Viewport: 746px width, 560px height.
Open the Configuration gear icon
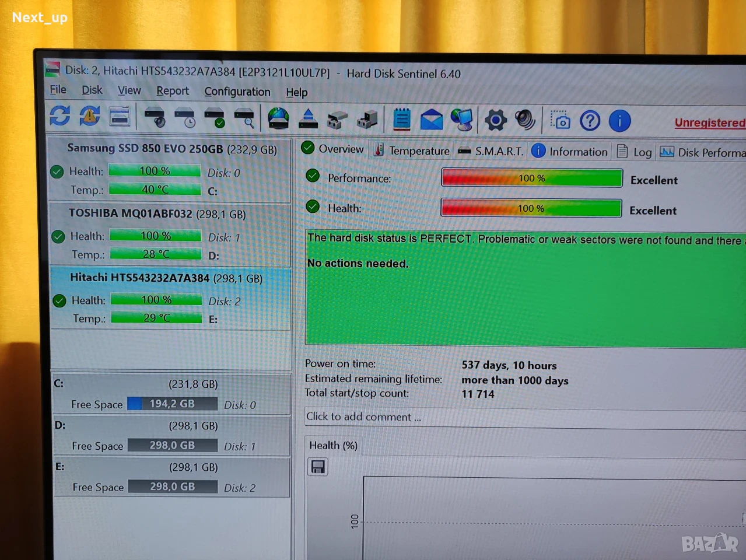click(x=495, y=120)
